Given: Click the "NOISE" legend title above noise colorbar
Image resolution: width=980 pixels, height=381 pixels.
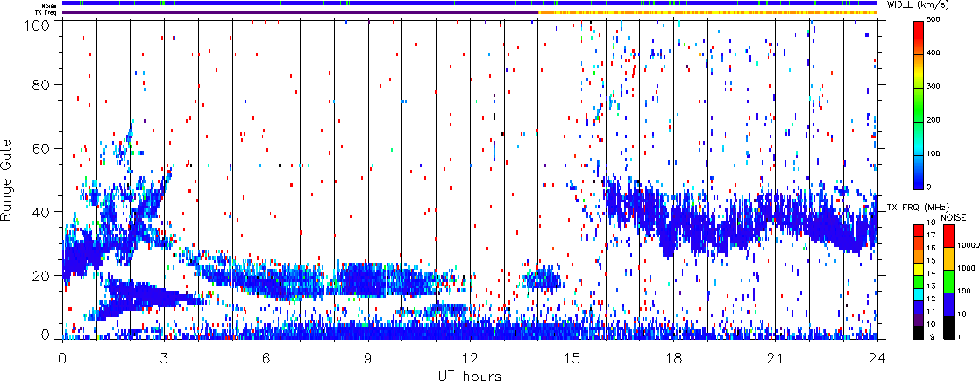Looking at the screenshot, I should 953,216.
